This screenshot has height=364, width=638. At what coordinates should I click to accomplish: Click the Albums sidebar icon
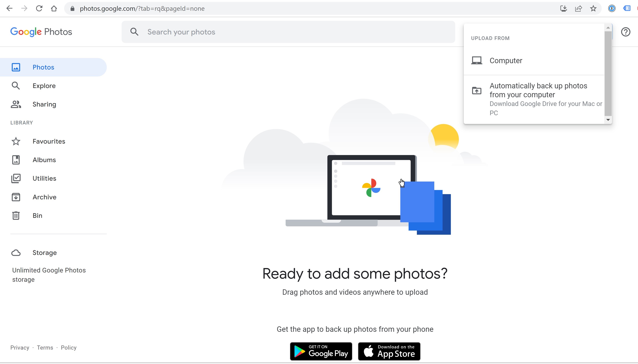point(15,160)
